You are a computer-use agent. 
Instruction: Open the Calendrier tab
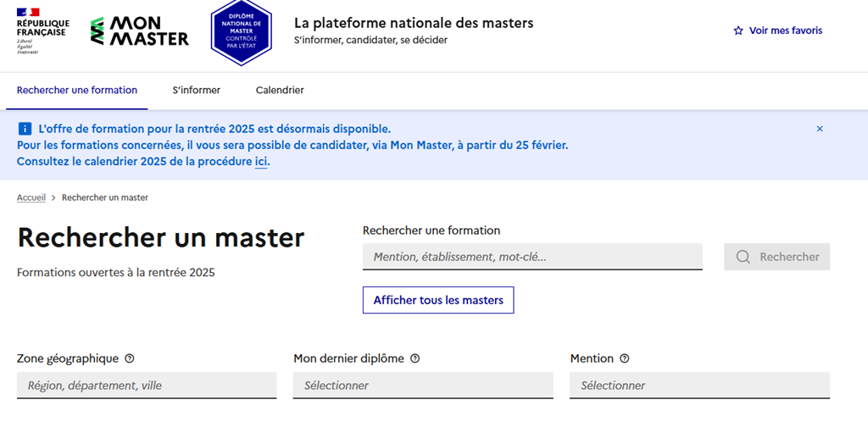pyautogui.click(x=280, y=90)
